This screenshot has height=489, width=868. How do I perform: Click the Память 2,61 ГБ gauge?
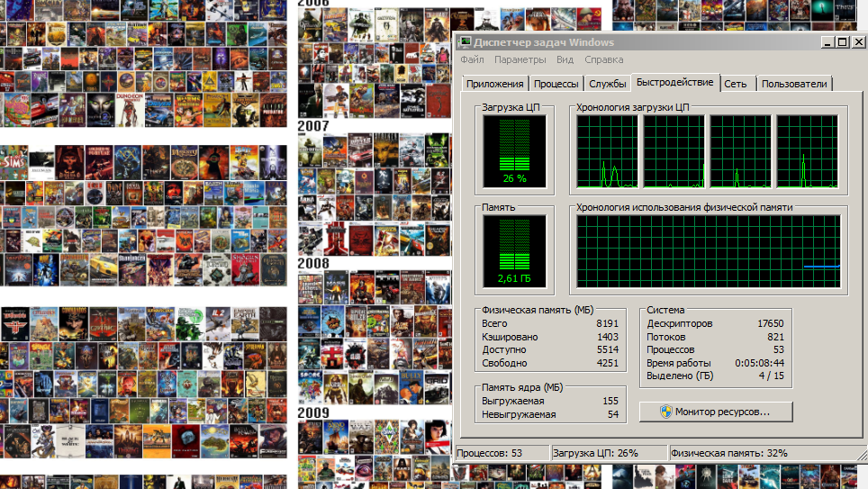click(514, 251)
